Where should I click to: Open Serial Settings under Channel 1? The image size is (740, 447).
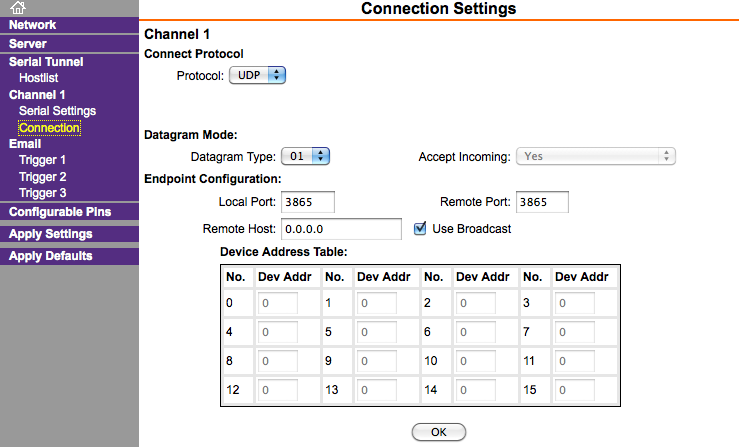[57, 111]
